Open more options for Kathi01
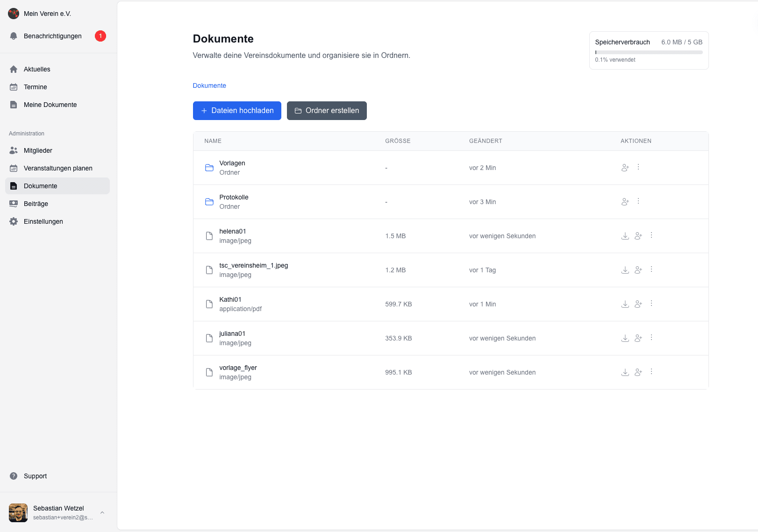 651,304
